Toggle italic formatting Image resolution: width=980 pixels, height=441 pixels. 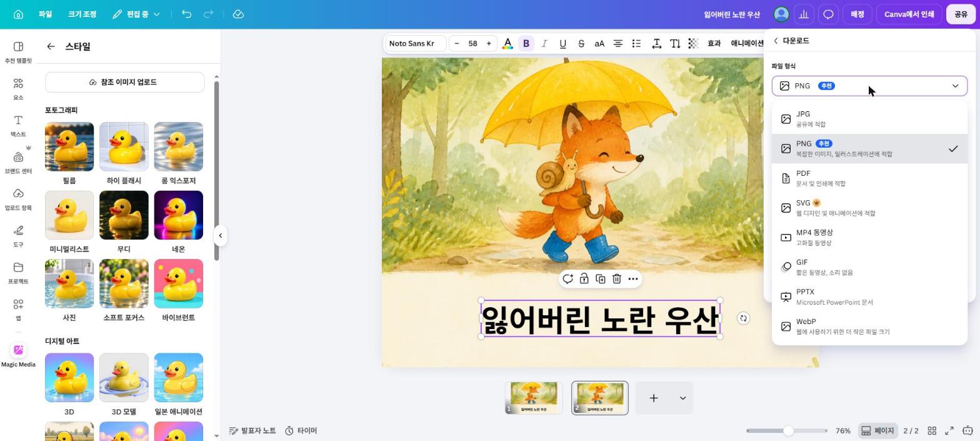pos(544,43)
